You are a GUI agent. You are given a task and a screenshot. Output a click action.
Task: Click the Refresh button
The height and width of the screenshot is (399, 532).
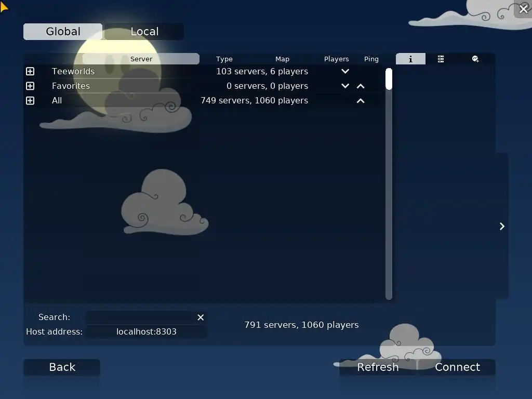click(x=378, y=367)
